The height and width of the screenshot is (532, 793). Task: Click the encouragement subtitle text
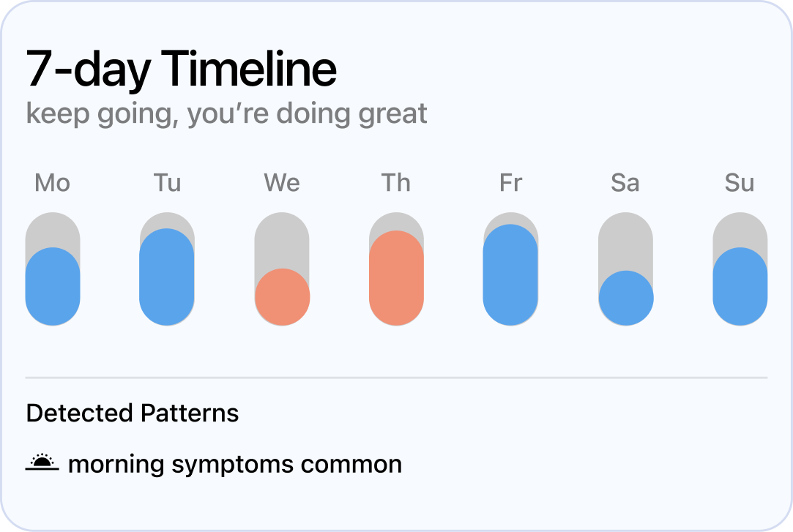coord(226,113)
